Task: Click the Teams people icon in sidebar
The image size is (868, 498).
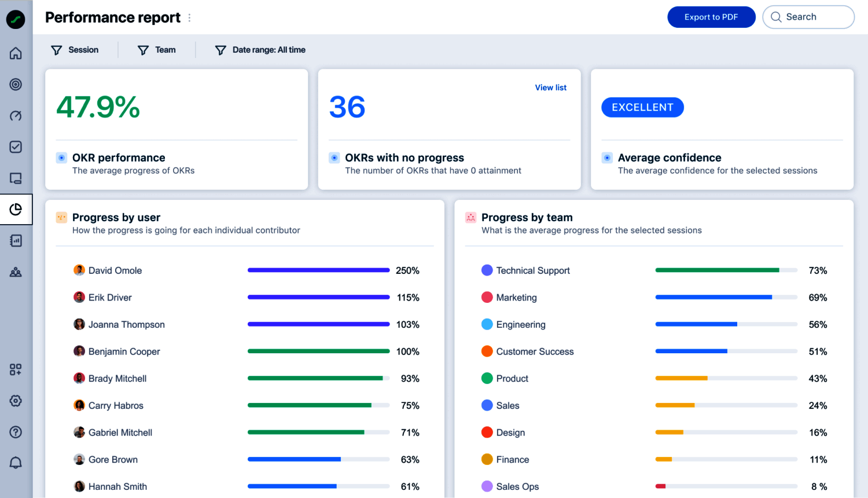Action: 16,271
